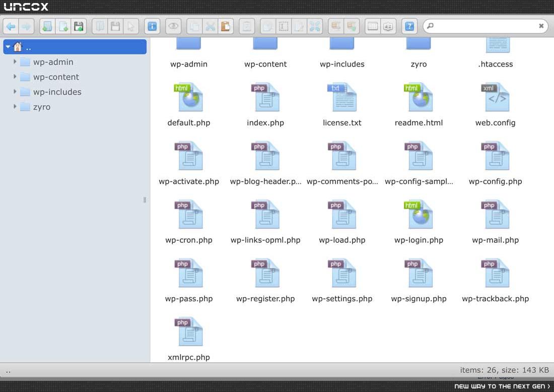Click the select-file cursor toolbar icon
Image resolution: width=554 pixels, height=392 pixels.
[131, 26]
